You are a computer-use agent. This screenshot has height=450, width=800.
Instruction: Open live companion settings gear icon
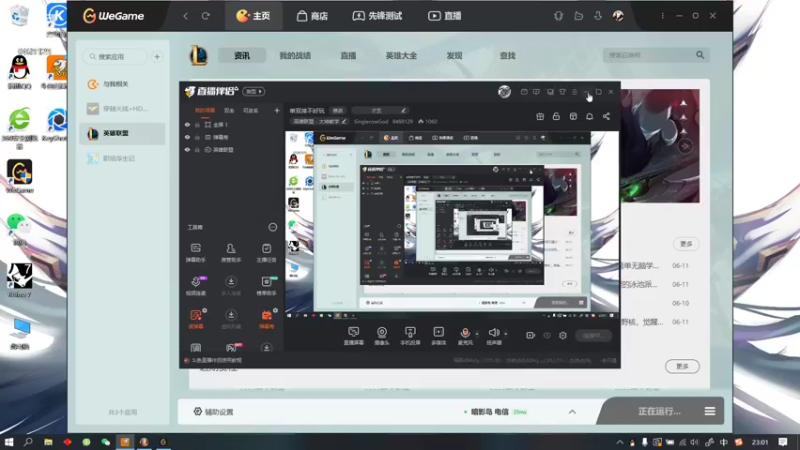[563, 335]
